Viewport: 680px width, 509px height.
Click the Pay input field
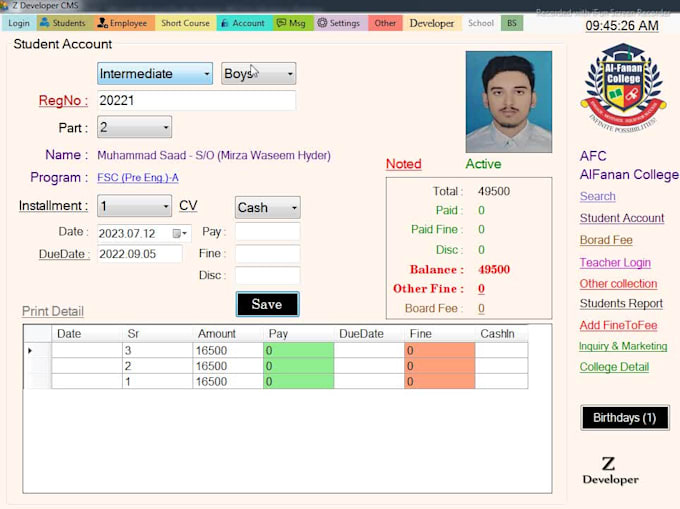[268, 232]
